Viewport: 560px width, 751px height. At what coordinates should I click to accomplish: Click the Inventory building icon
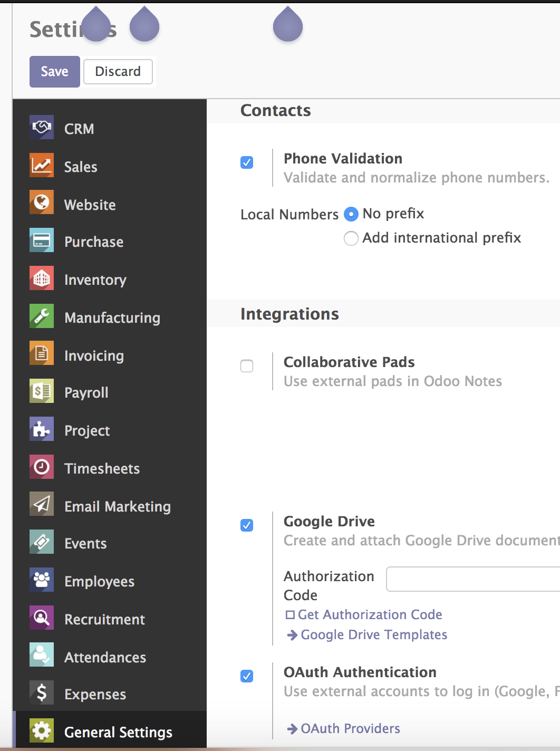(x=42, y=278)
